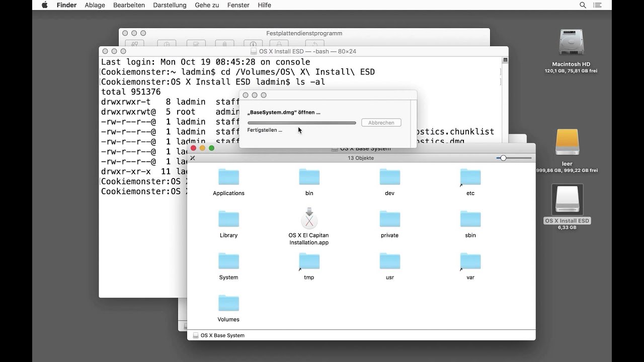Select the var alias folder
Viewport: 644px width, 362px height.
470,262
